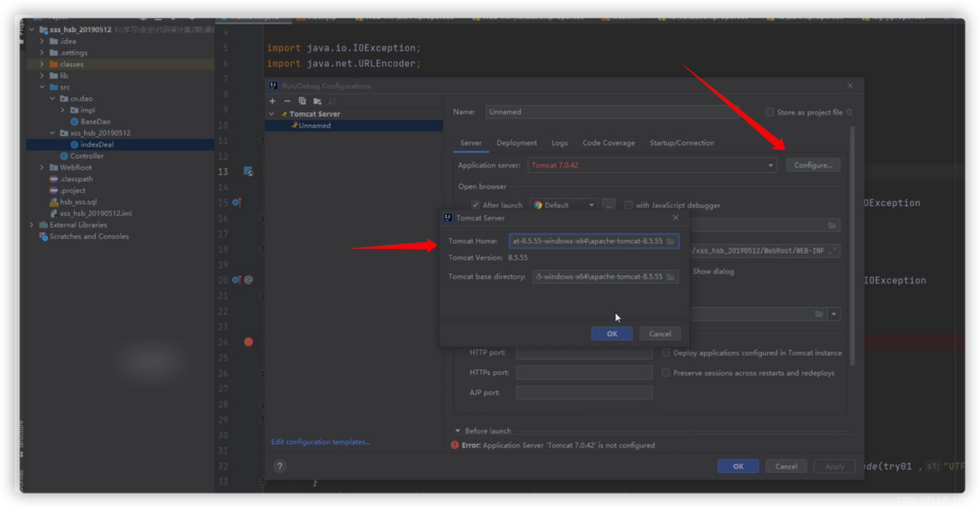The height and width of the screenshot is (508, 980).
Task: Expand WebRoot folder in project tree
Action: coord(42,167)
